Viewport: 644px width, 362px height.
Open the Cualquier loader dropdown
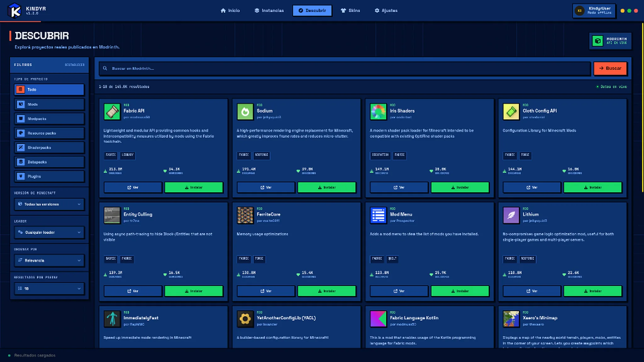click(x=49, y=233)
